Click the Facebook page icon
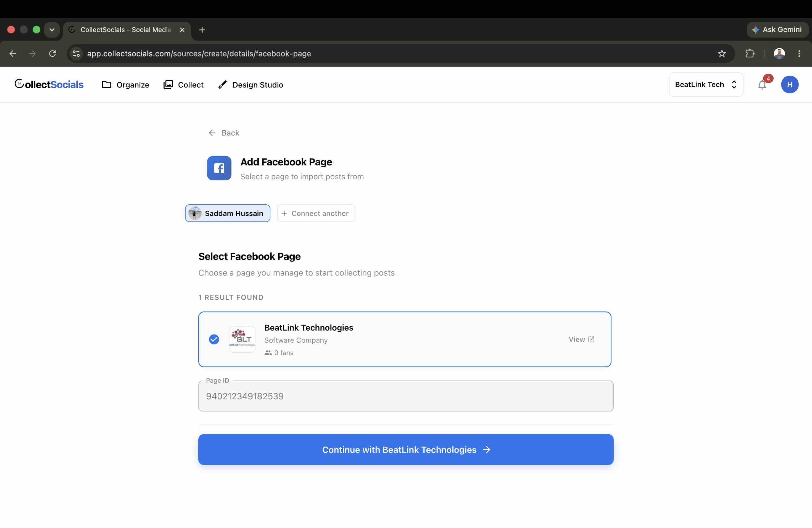This screenshot has width=812, height=528. [x=219, y=168]
